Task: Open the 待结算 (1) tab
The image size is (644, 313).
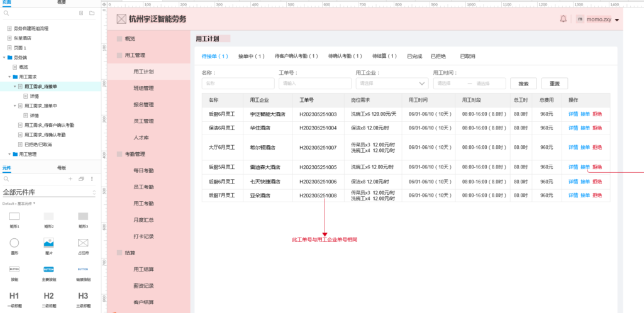Action: point(385,56)
